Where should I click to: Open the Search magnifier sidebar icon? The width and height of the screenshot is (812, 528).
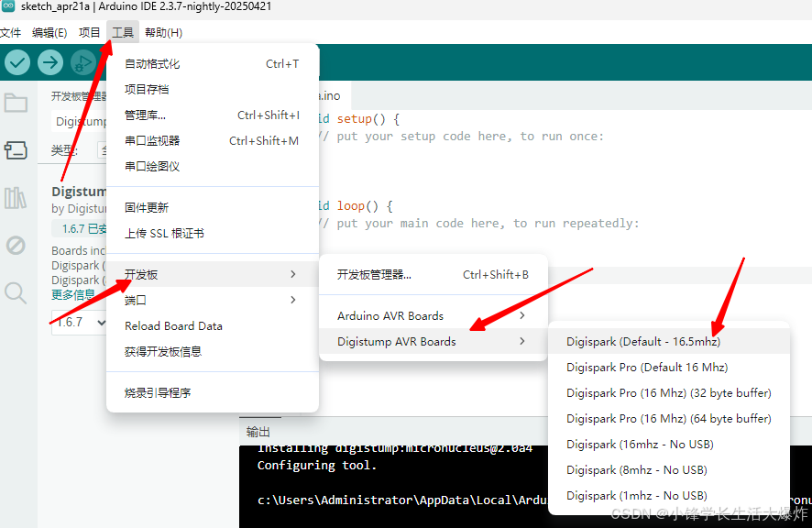(x=16, y=292)
